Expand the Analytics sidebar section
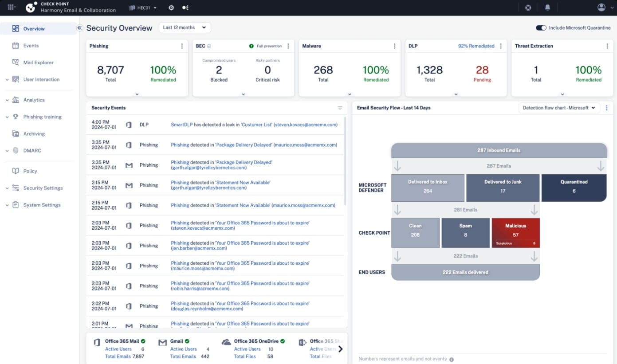617x364 pixels. 34,100
